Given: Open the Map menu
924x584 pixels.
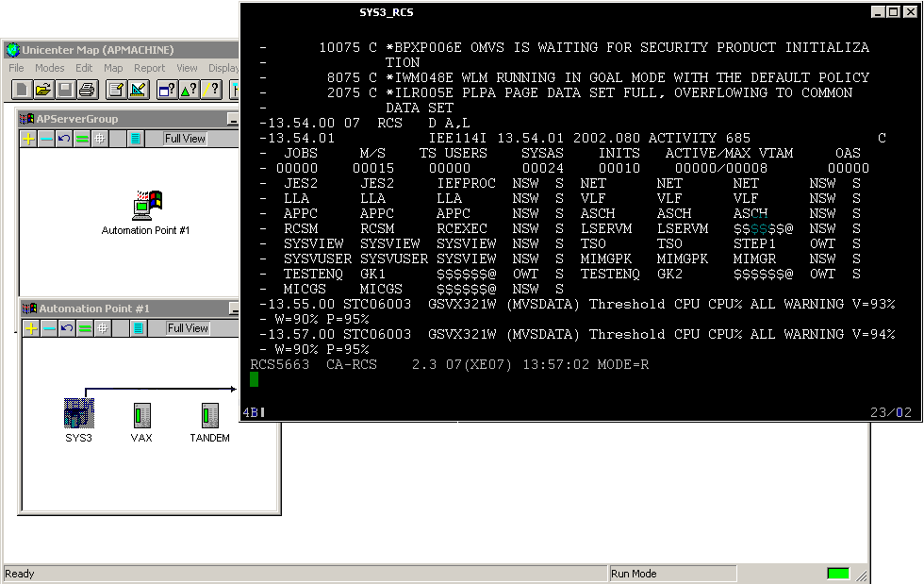Looking at the screenshot, I should pyautogui.click(x=113, y=68).
